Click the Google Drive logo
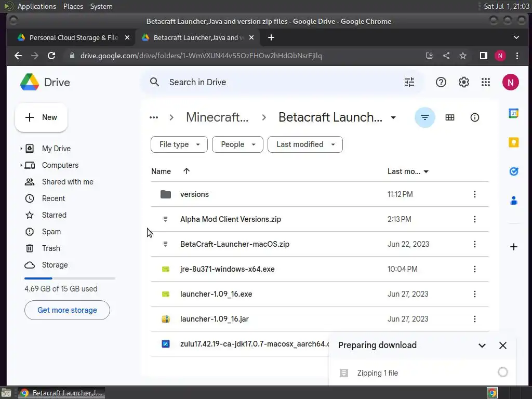 pyautogui.click(x=30, y=82)
